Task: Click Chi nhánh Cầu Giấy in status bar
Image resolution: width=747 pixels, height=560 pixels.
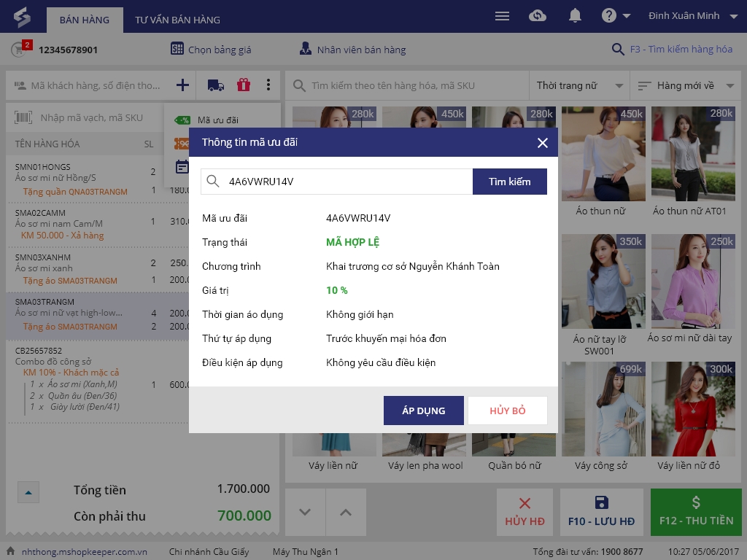Action: click(209, 552)
